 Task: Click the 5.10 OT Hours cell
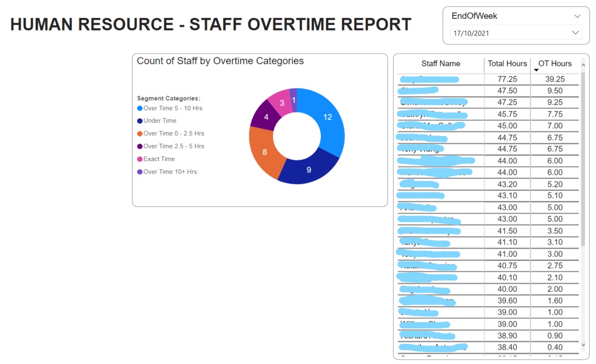[x=555, y=196]
